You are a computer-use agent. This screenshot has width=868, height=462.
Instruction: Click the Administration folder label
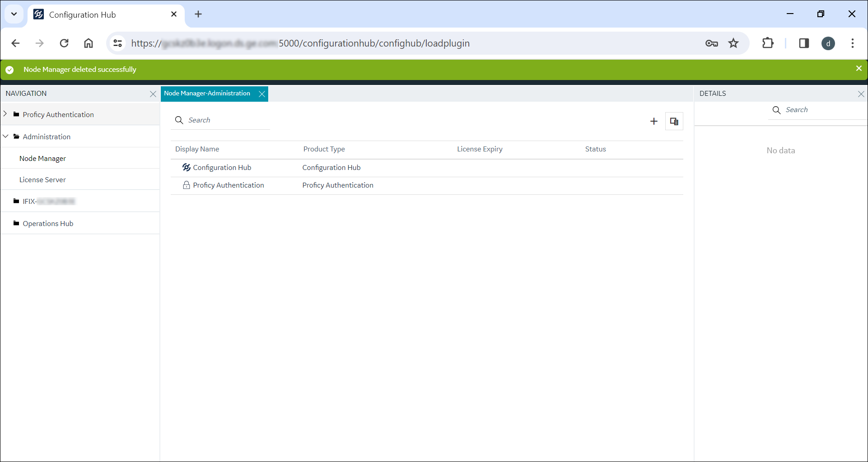(x=47, y=137)
